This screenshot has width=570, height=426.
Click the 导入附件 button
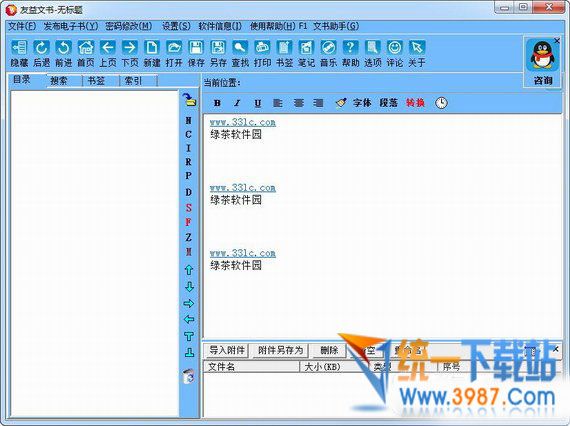coord(227,350)
